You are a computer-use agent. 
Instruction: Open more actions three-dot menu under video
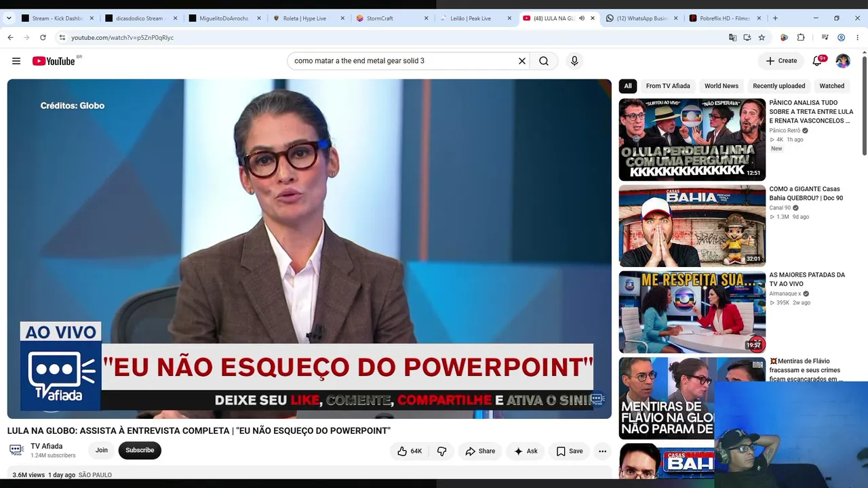click(602, 451)
